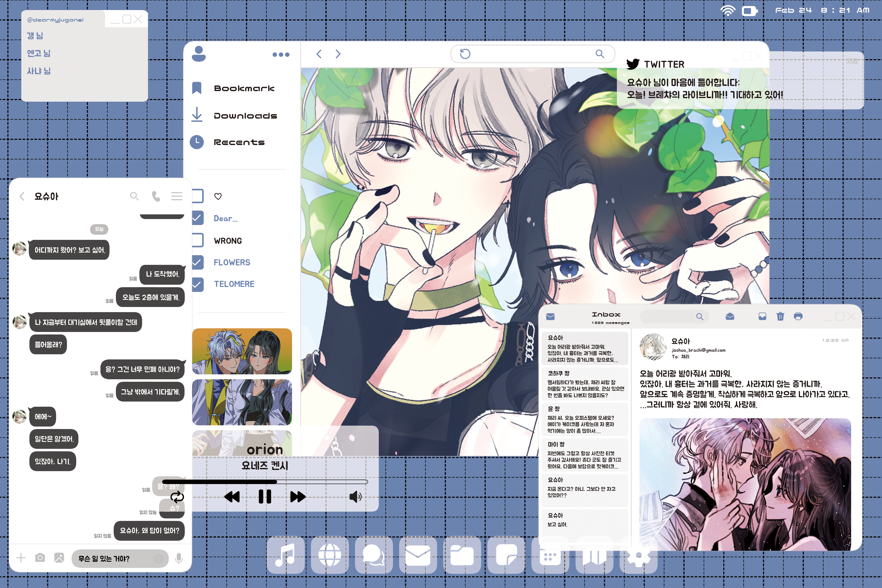Image resolution: width=882 pixels, height=588 pixels.
Task: Click the repeat loop icon on music player
Action: [177, 497]
